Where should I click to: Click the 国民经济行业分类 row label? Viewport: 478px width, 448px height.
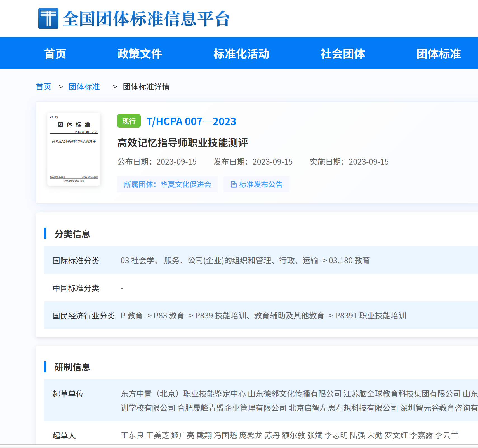[x=84, y=316]
